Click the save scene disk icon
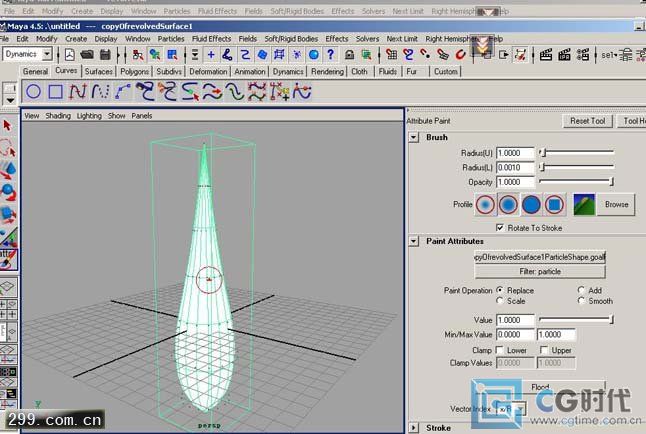 click(x=105, y=54)
